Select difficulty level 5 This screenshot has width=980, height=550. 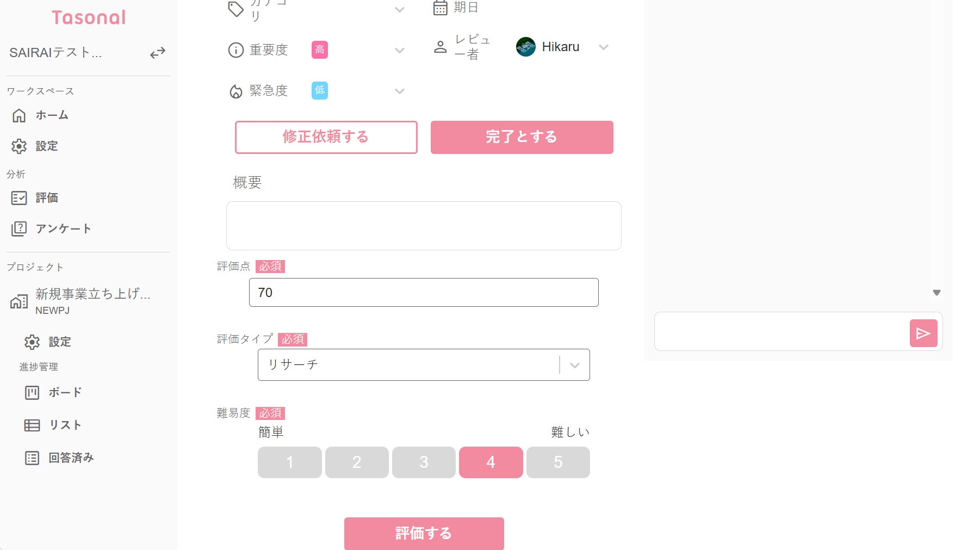tap(558, 462)
